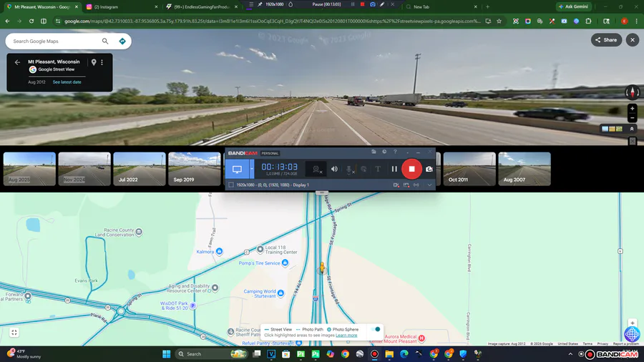Image resolution: width=644 pixels, height=362 pixels.
Task: Show hidden system tray icons chevron
Action: 570,354
